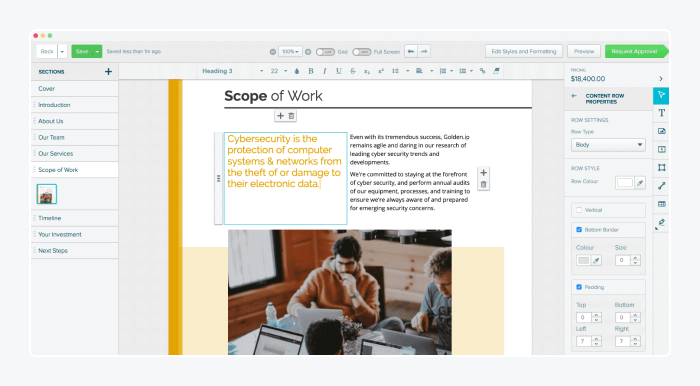Click the undo arrow button
700x386 pixels.
(x=411, y=51)
